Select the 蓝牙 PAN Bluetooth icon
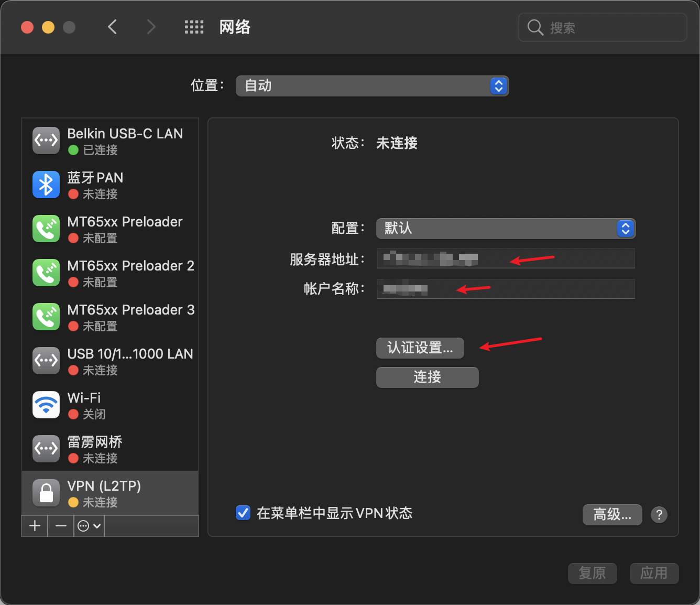This screenshot has height=605, width=700. [x=46, y=185]
